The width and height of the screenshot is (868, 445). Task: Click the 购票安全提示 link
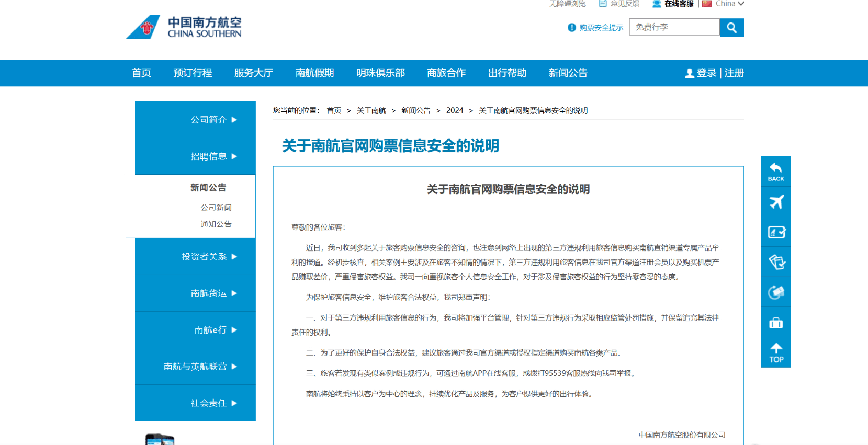pyautogui.click(x=601, y=28)
